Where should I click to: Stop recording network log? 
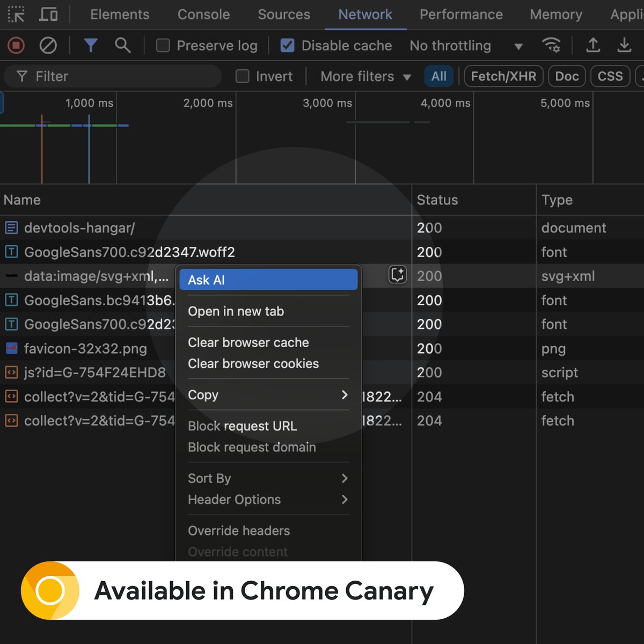click(16, 46)
